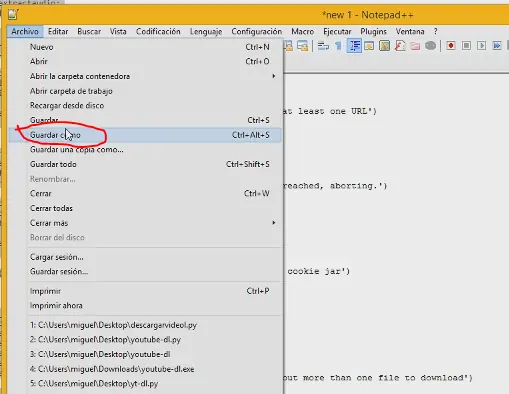Open the Vista menu

(x=118, y=32)
